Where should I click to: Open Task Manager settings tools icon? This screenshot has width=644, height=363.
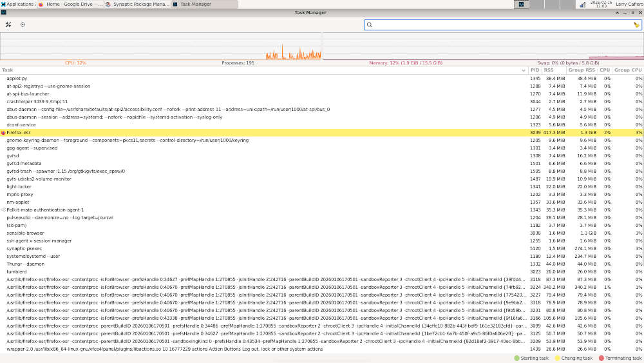click(8, 25)
